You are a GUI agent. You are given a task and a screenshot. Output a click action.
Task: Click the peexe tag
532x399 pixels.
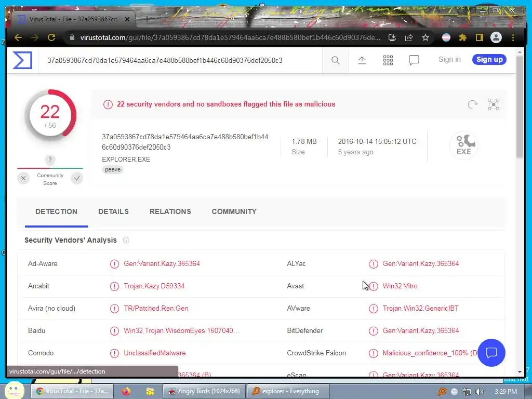[x=113, y=169]
